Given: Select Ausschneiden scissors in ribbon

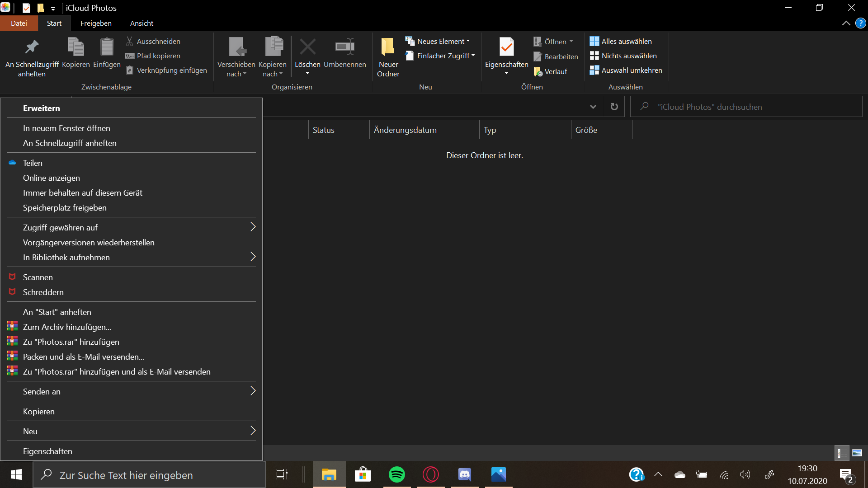Looking at the screenshot, I should 153,41.
